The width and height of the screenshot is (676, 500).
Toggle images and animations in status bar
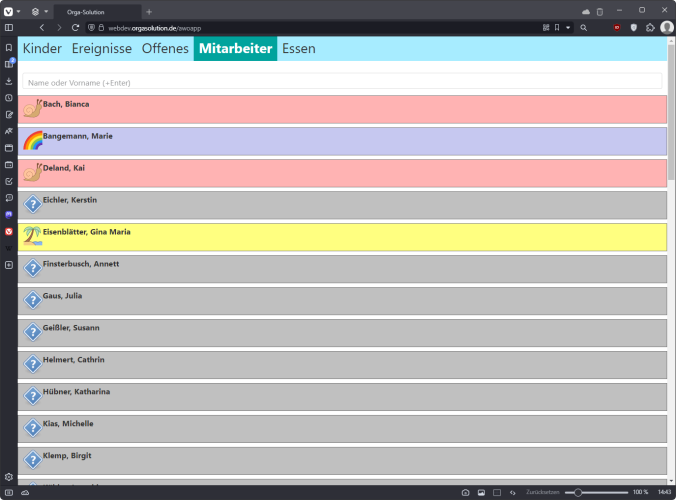481,492
